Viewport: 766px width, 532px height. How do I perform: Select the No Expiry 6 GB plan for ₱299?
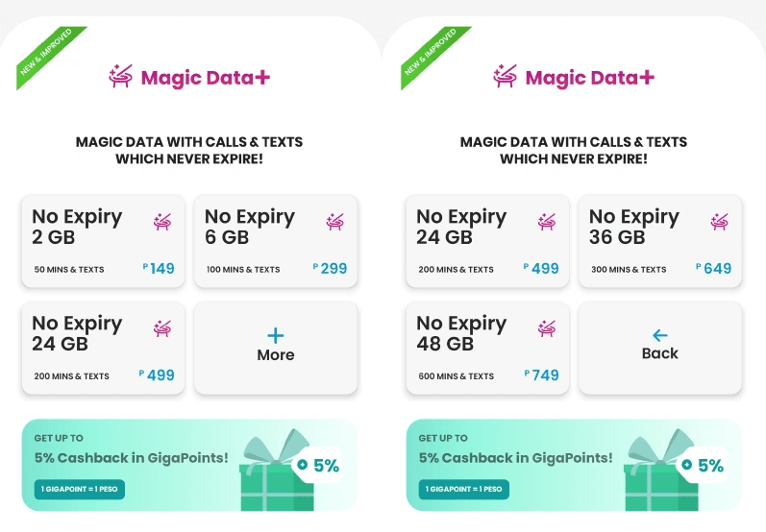(x=276, y=241)
